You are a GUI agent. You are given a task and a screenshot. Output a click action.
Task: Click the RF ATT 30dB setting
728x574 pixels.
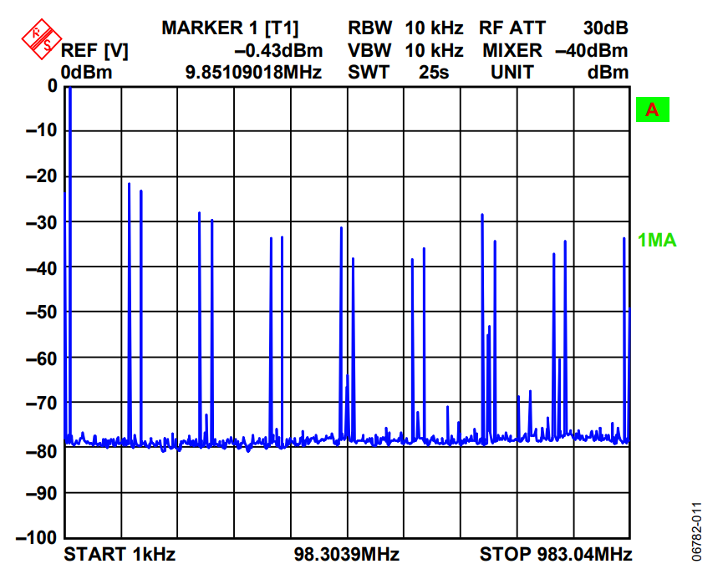tap(553, 28)
